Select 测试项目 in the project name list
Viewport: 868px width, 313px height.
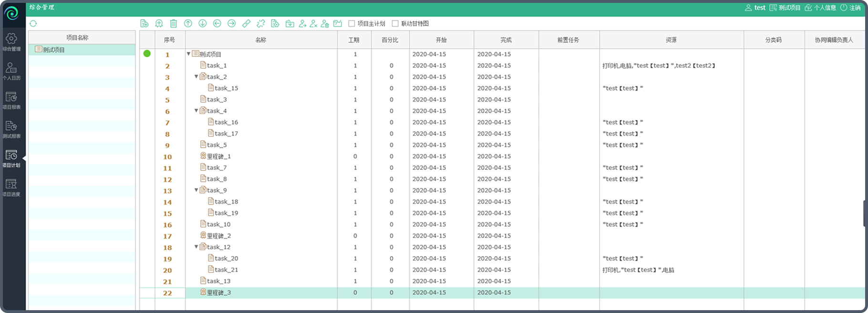53,50
